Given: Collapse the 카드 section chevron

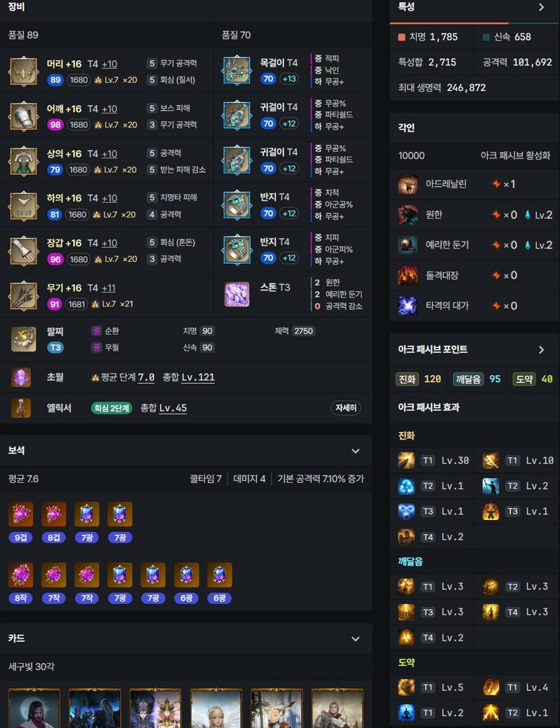Looking at the screenshot, I should click(x=355, y=638).
